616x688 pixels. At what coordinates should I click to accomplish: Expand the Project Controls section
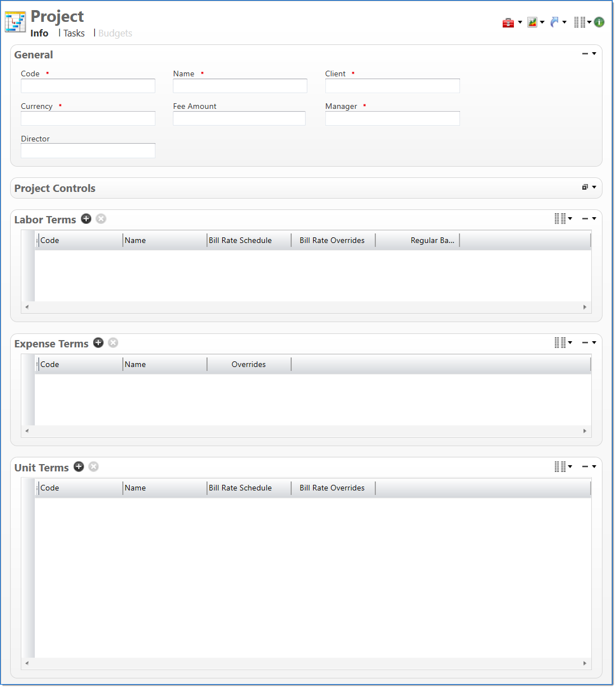pos(589,187)
